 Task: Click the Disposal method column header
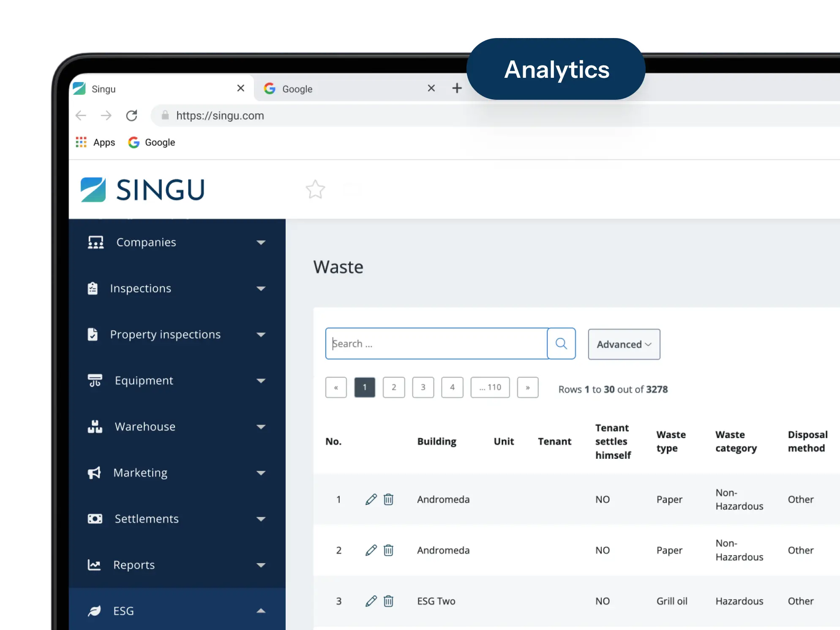pos(807,441)
